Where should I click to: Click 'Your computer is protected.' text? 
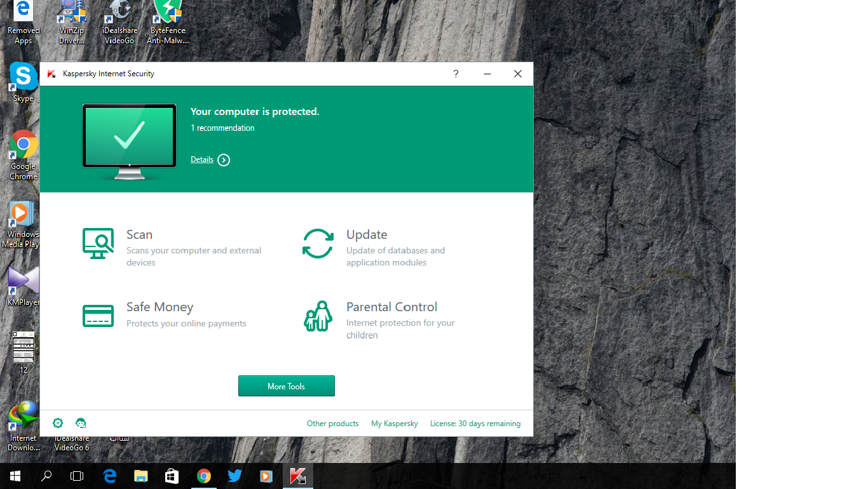tap(255, 112)
